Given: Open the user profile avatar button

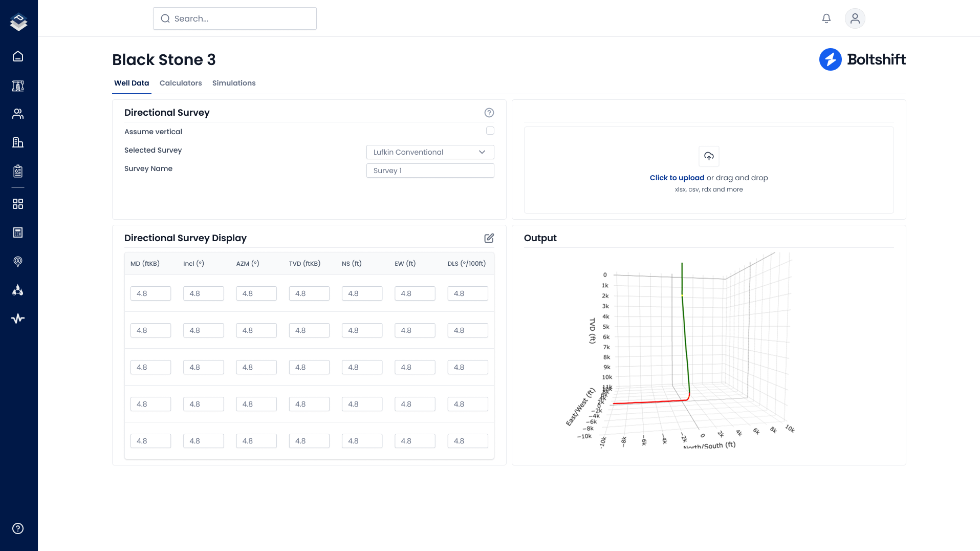Looking at the screenshot, I should 855,18.
